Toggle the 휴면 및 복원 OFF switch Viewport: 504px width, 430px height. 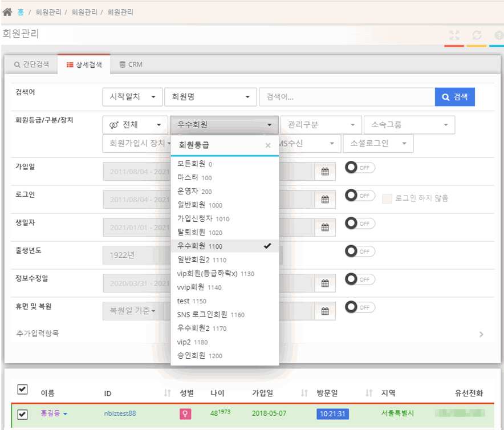[x=360, y=307]
